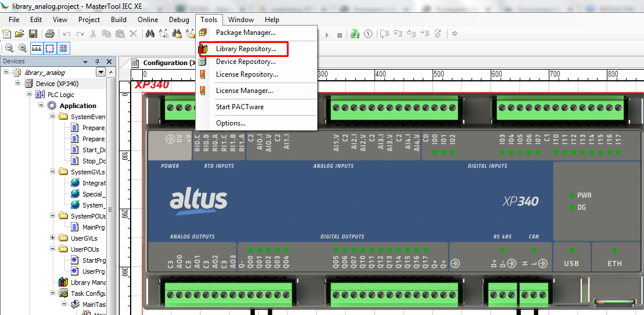Click the Redo arrow icon
Image resolution: width=644 pixels, height=315 pixels.
(80, 34)
